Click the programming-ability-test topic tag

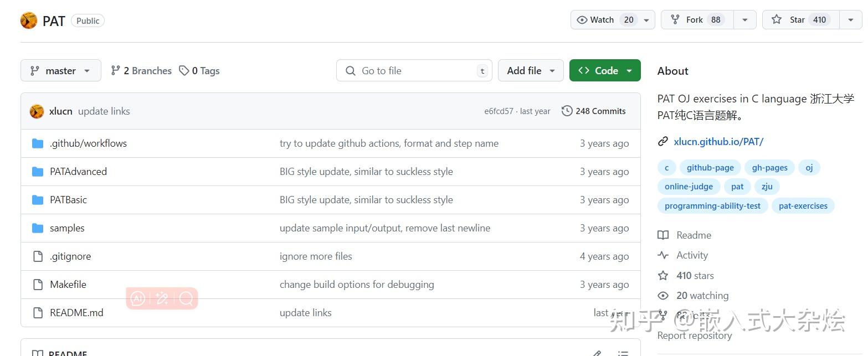[x=712, y=206]
